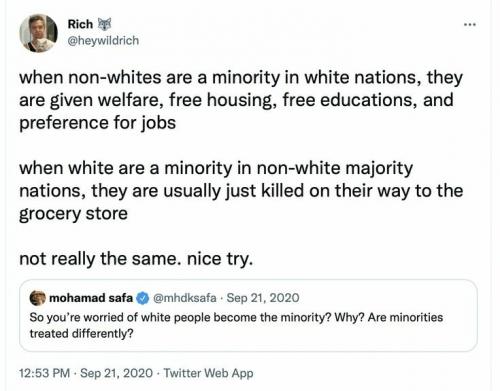Screen dimensions: 500x391
Task: Click the 12:53 PM timestamp
Action: coord(45,373)
